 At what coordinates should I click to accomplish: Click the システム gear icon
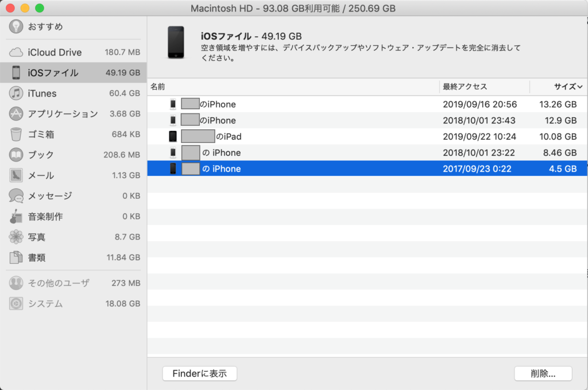16,303
